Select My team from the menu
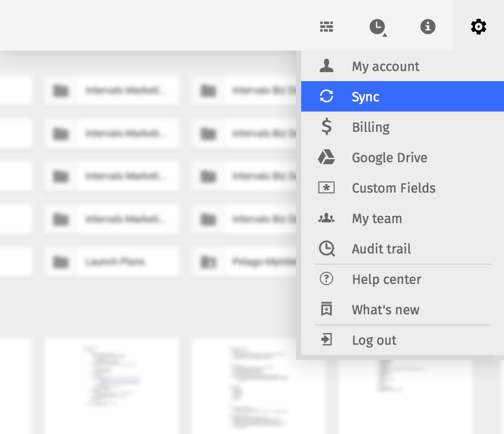This screenshot has height=434, width=504. pyautogui.click(x=403, y=219)
